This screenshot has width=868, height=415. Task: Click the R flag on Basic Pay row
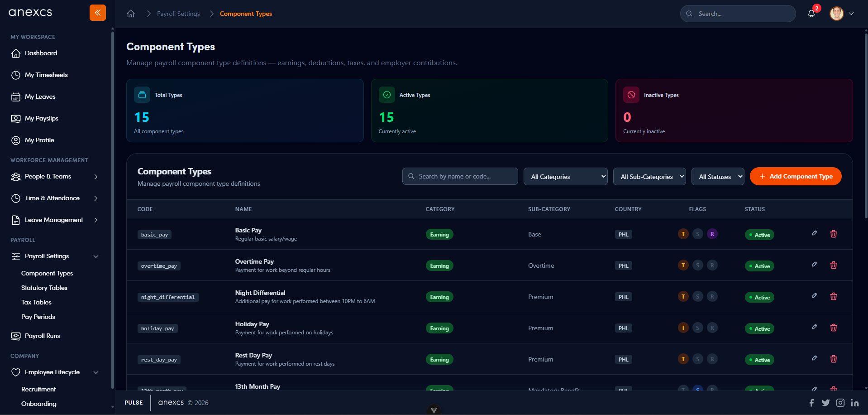point(712,234)
